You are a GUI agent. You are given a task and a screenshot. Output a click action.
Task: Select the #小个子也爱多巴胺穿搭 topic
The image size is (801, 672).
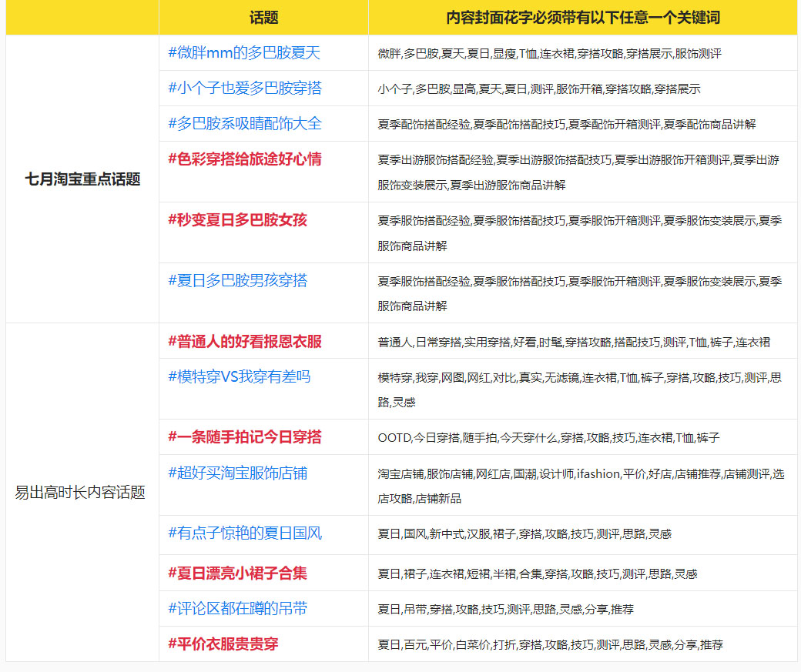tap(248, 89)
